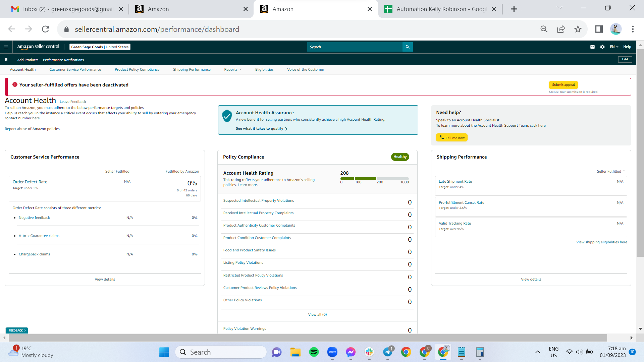
Task: Expand See what it takes to qualify
Action: click(261, 129)
